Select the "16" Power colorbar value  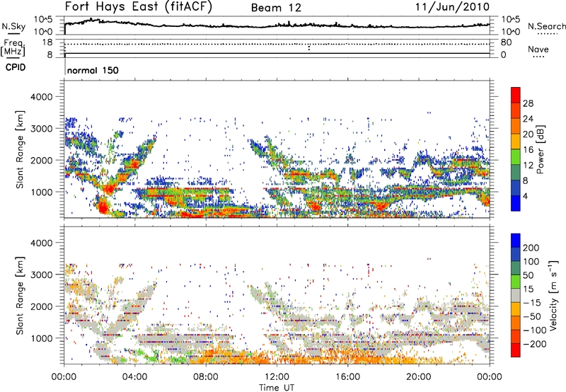coord(528,149)
